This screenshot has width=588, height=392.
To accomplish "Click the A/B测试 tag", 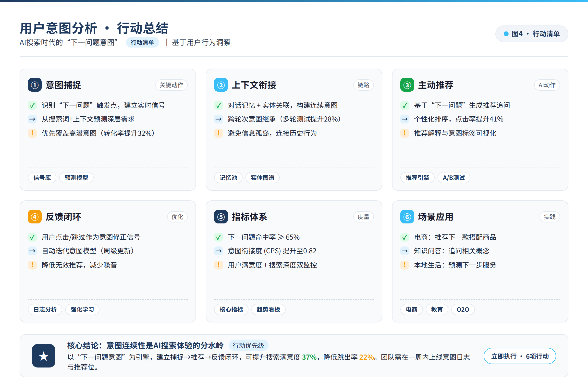I will click(454, 177).
